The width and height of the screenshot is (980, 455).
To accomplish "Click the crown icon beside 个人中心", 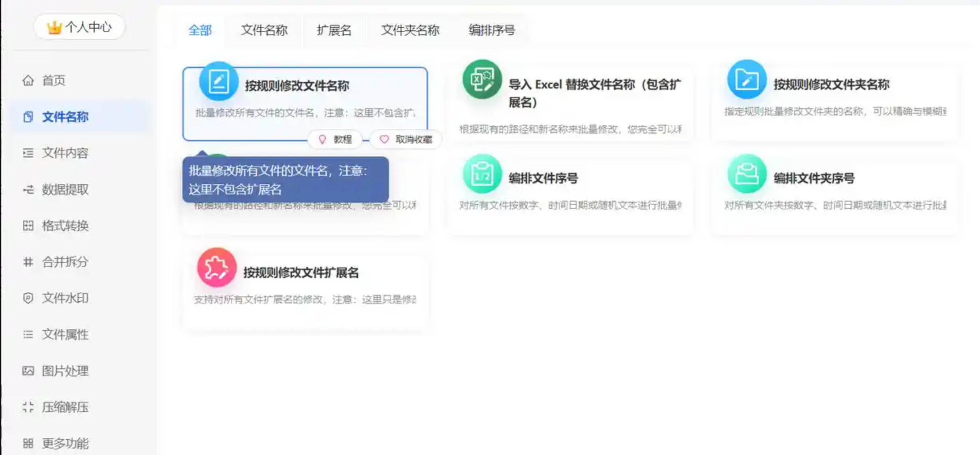I will [54, 27].
